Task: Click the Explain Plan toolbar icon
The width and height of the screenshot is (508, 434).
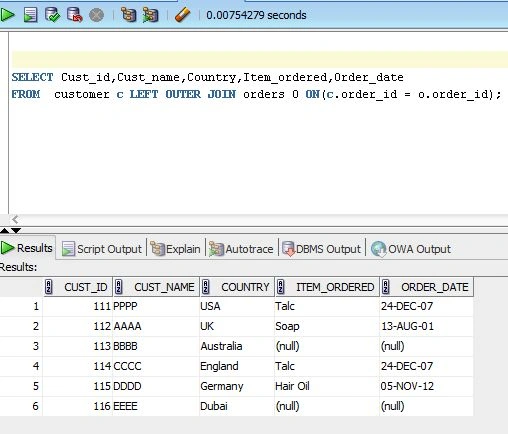Action: click(x=128, y=15)
